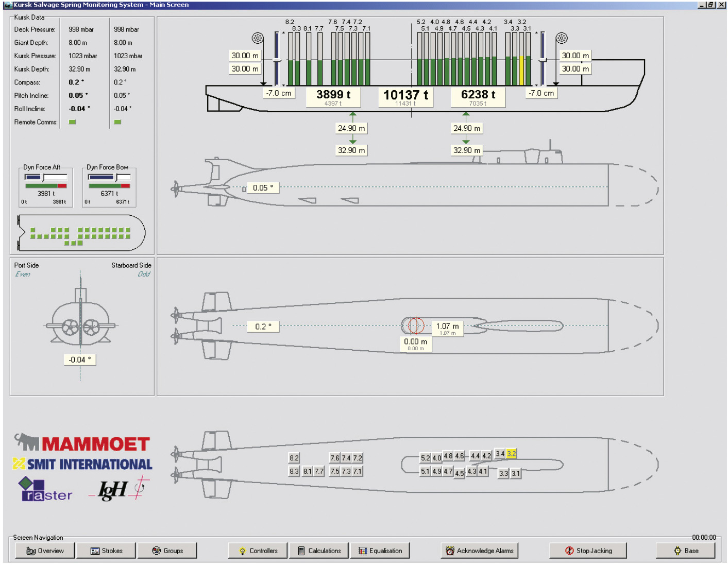
Task: Open the Overview screen button
Action: 45,551
